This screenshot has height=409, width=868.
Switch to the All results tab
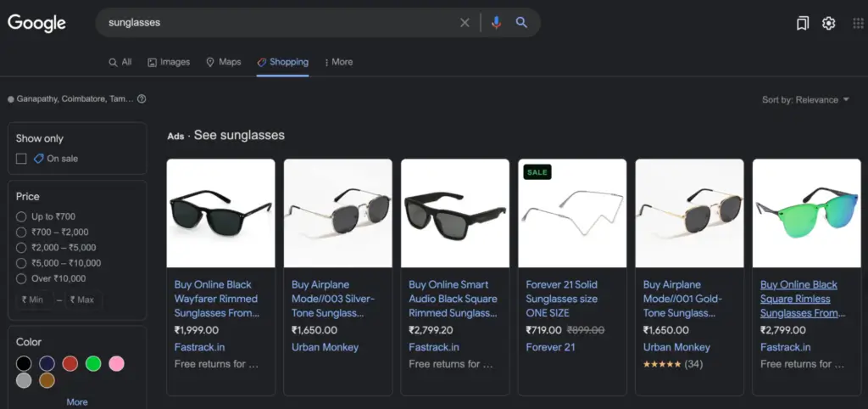tap(120, 62)
